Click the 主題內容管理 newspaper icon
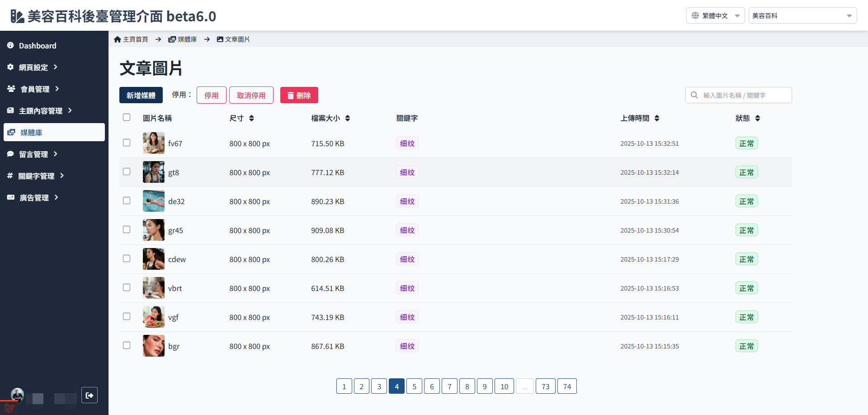The width and height of the screenshot is (868, 415). pos(10,110)
